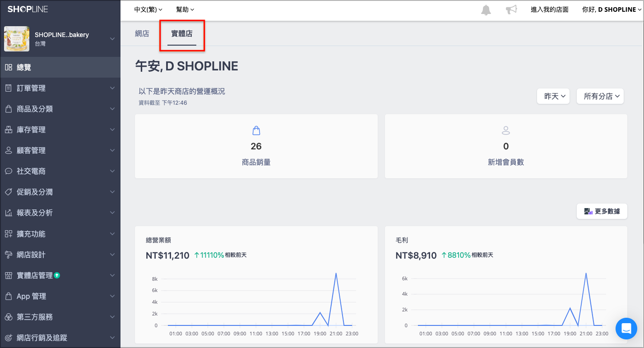Click the NT$8,910 gross profit value
The image size is (644, 348).
click(416, 255)
